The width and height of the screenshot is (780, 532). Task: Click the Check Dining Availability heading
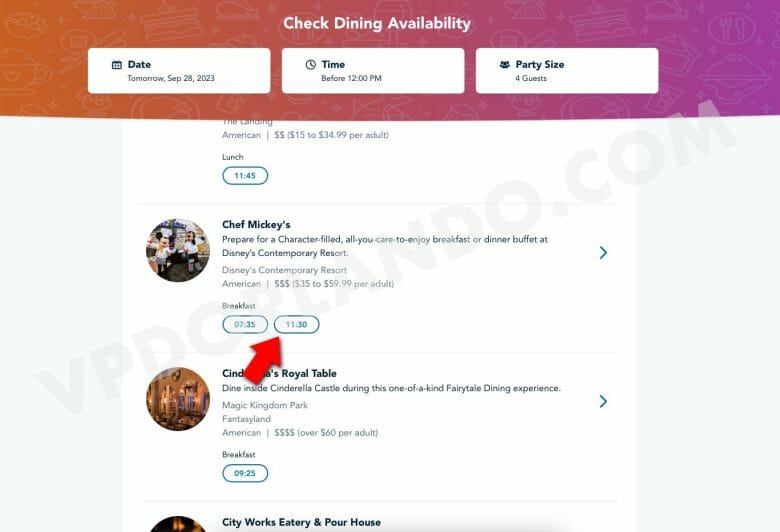click(x=377, y=23)
